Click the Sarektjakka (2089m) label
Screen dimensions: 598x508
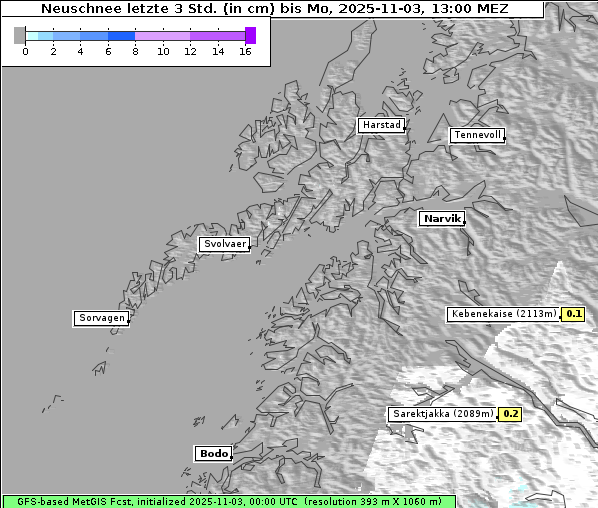(443, 414)
